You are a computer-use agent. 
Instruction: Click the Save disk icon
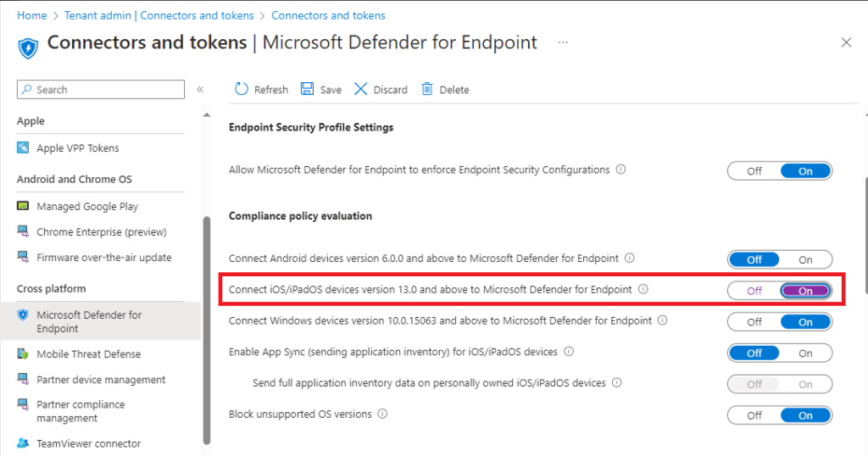pyautogui.click(x=307, y=89)
